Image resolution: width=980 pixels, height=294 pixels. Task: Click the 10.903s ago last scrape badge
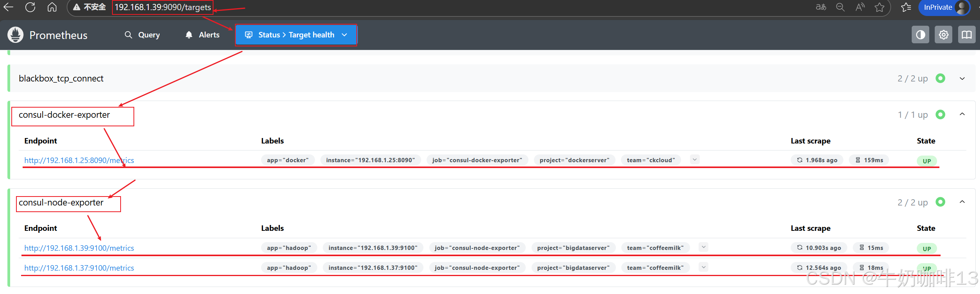(819, 248)
